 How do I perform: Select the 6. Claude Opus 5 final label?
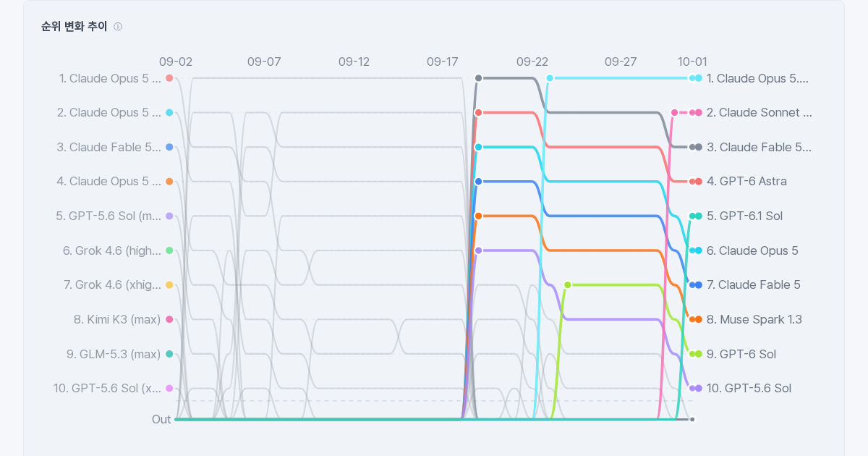click(x=752, y=250)
